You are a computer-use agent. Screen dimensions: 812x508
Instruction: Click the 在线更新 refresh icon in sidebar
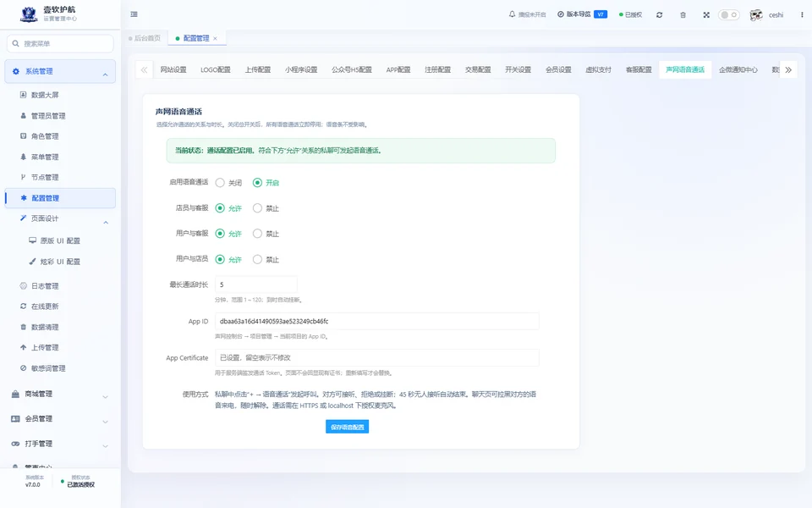24,306
